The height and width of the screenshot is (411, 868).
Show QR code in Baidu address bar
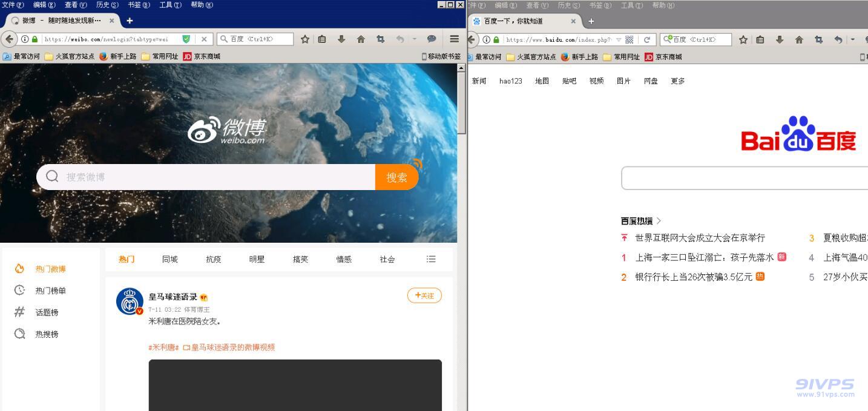630,40
